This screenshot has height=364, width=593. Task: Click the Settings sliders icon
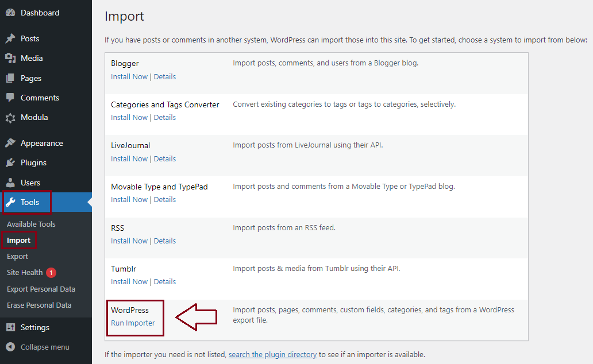coord(10,327)
